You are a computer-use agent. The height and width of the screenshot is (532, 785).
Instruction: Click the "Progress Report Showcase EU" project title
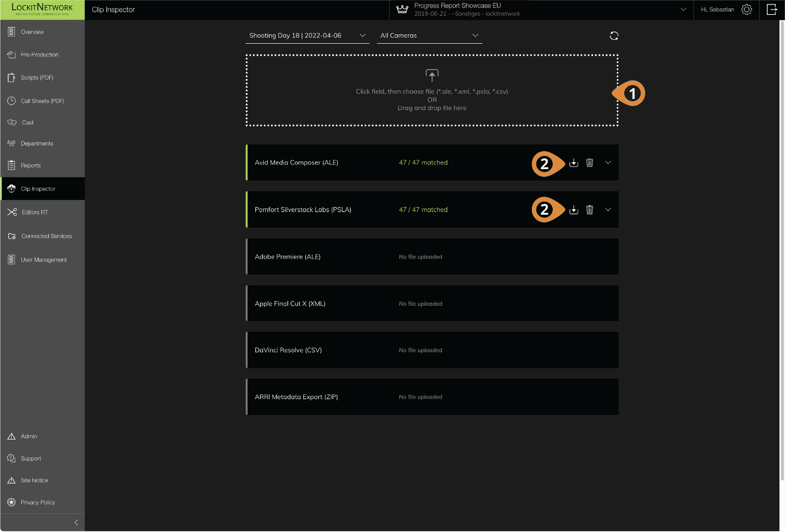coord(458,6)
